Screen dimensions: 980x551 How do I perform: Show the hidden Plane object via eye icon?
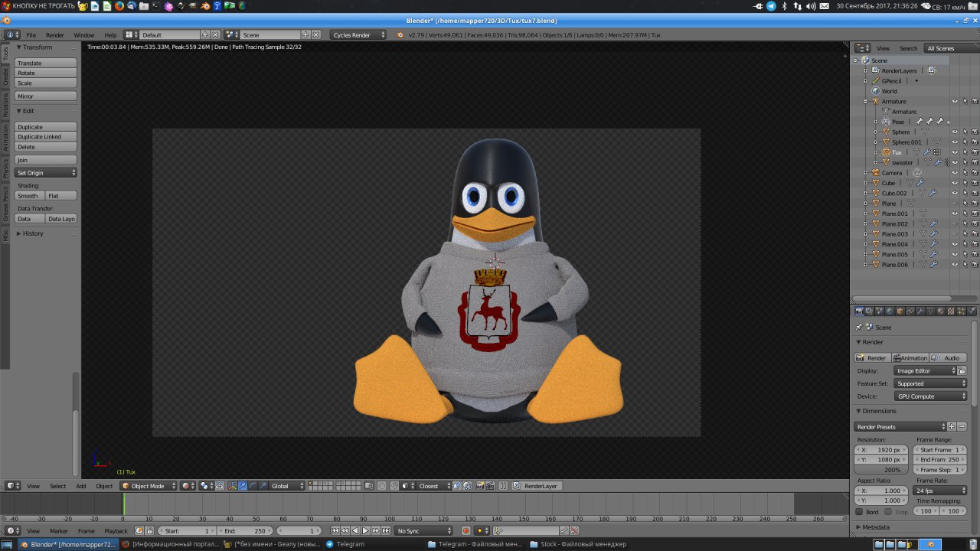[x=955, y=204]
